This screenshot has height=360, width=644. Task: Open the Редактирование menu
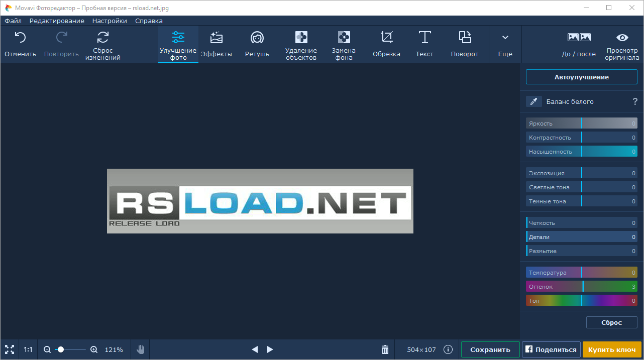[x=57, y=21]
